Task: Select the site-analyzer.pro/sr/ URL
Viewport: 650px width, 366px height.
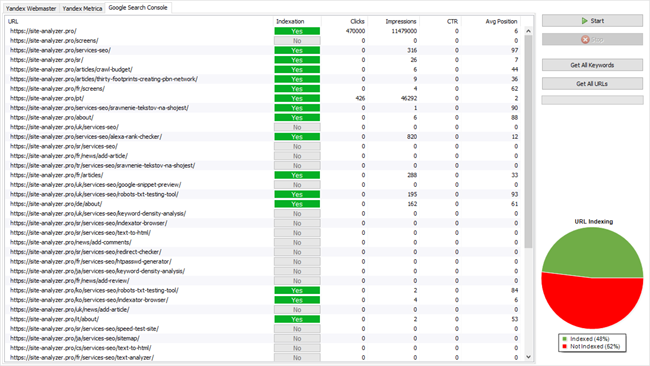Action: 46,60
